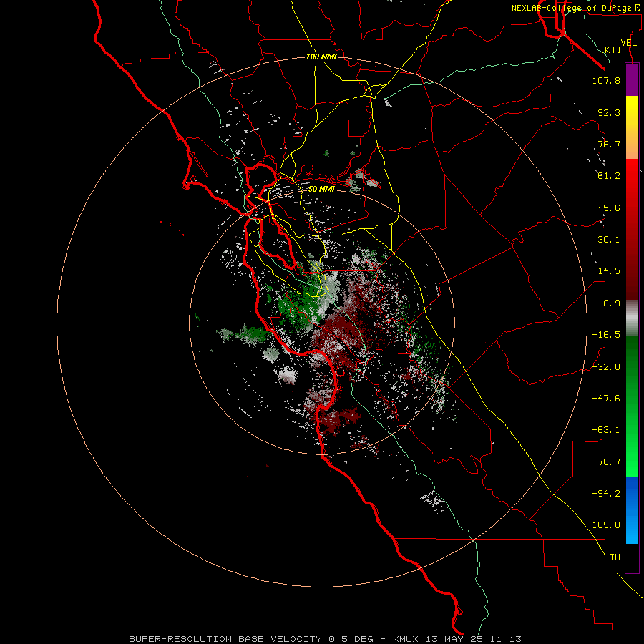The image size is (644, 644).
Task: Click the -94.2 velocity scale value
Action: coord(606,494)
